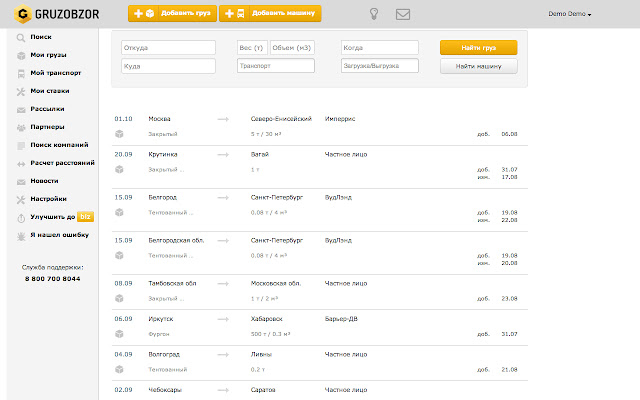Click destination Ливны
Image resolution: width=640 pixels, height=400 pixels.
click(261, 354)
